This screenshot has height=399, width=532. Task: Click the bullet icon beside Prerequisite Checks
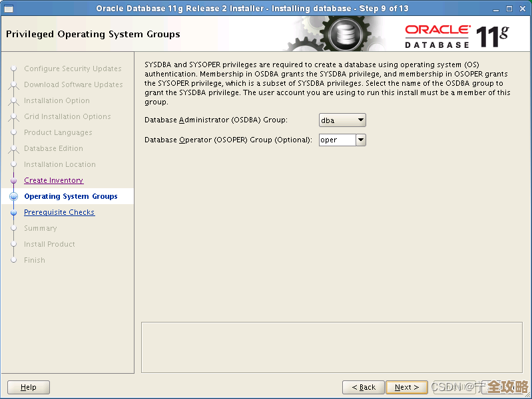point(13,213)
